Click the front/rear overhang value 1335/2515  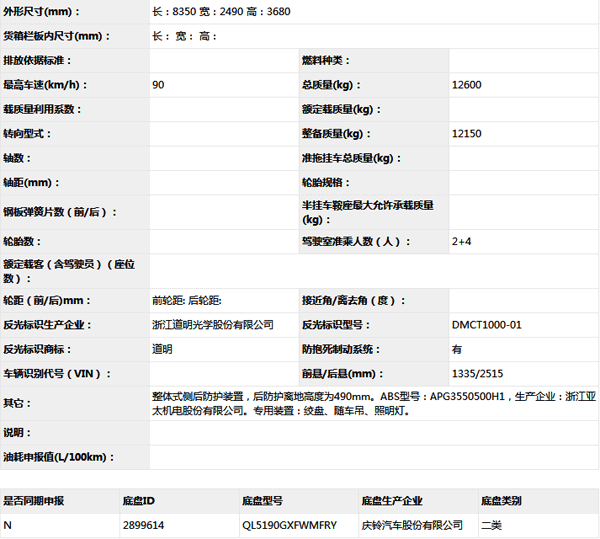point(478,374)
